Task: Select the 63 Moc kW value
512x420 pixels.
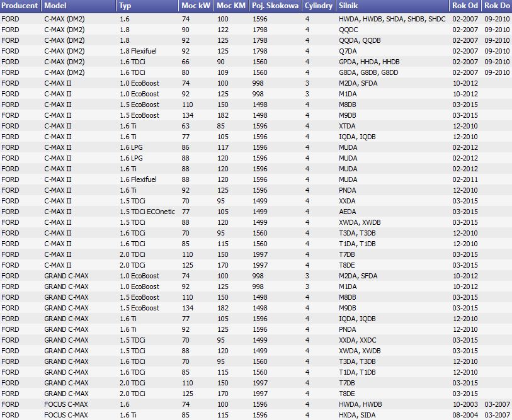Action: [x=186, y=126]
